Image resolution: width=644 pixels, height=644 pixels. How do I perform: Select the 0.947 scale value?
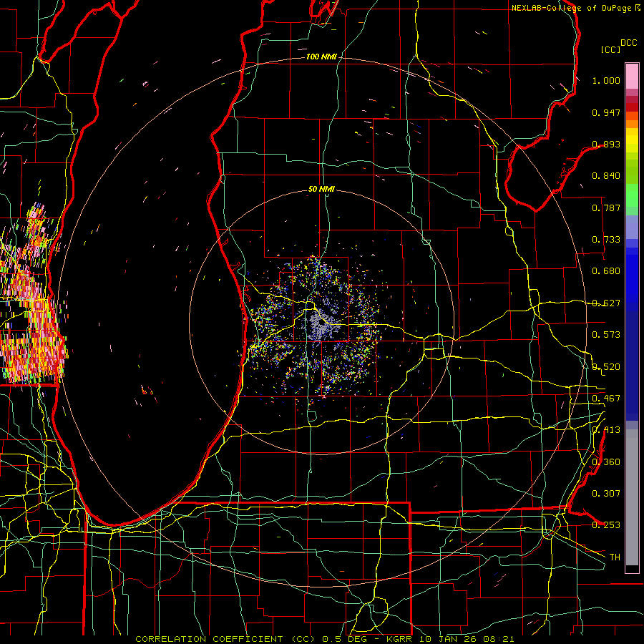[x=606, y=112]
